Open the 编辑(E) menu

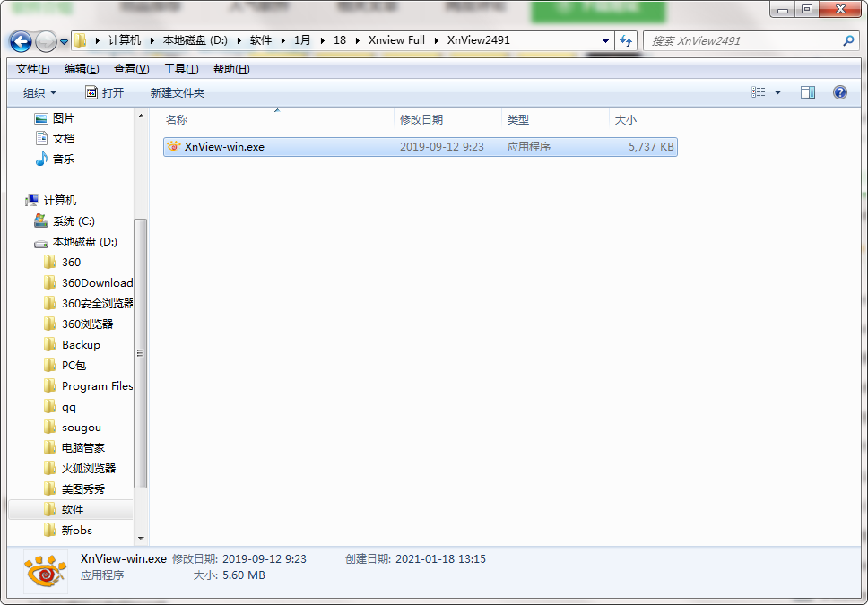pyautogui.click(x=82, y=69)
